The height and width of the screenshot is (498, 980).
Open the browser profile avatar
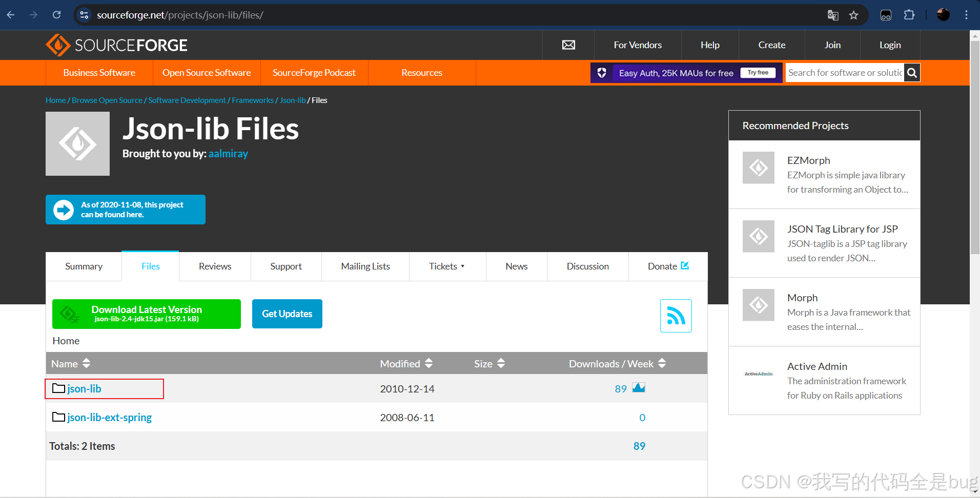(x=943, y=15)
